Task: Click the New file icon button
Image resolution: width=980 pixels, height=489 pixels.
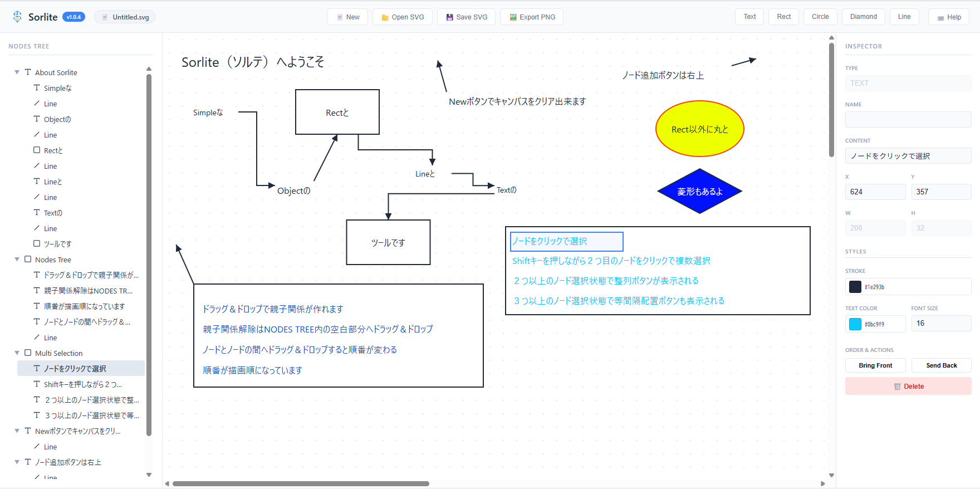Action: (x=347, y=17)
